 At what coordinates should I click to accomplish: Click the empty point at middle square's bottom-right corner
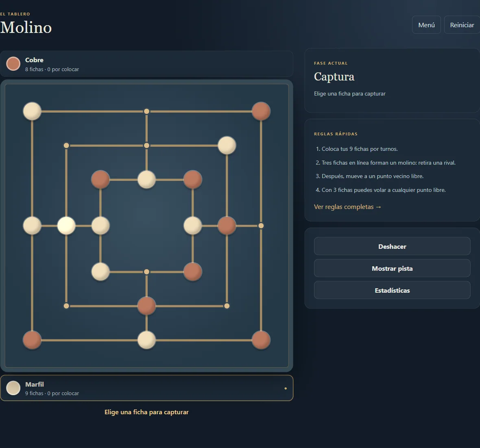[x=227, y=306]
